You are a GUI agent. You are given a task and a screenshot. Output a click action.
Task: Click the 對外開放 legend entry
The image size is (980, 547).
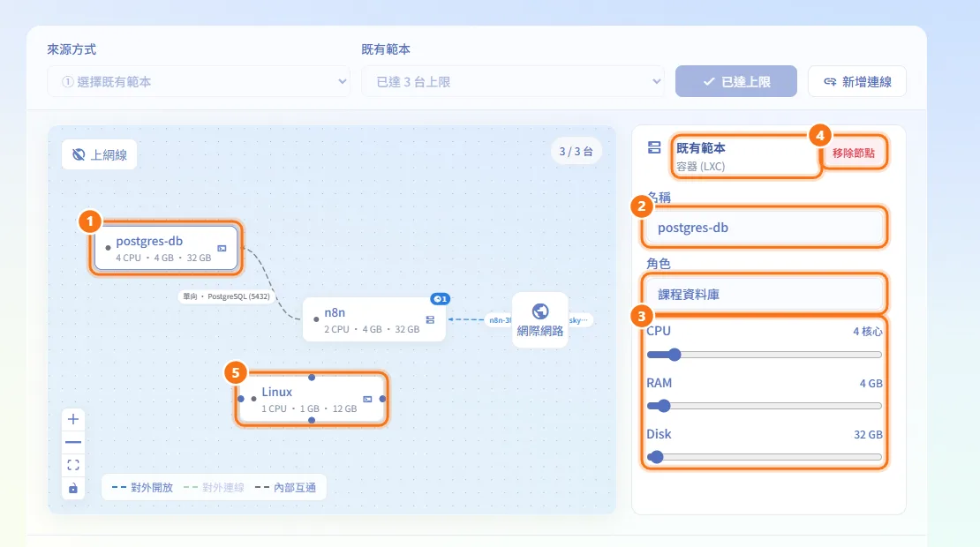[142, 488]
